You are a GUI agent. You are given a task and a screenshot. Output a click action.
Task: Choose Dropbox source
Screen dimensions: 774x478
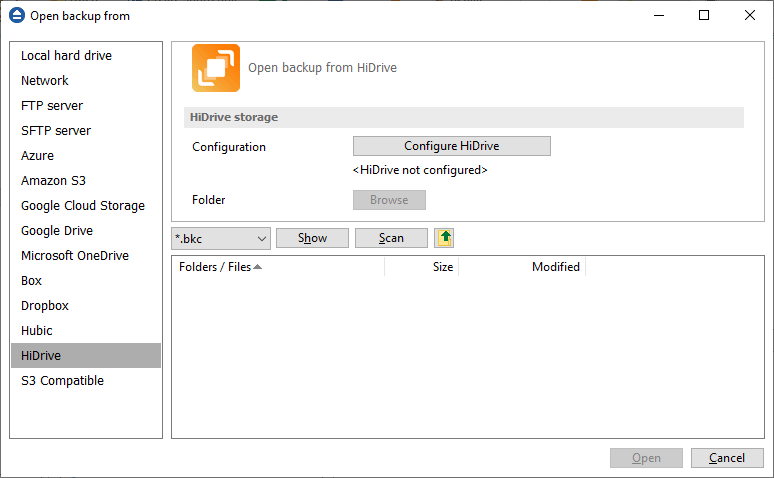(x=86, y=306)
